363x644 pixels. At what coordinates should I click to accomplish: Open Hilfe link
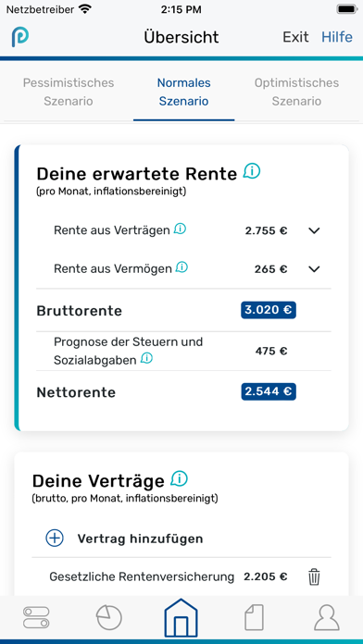(x=337, y=37)
